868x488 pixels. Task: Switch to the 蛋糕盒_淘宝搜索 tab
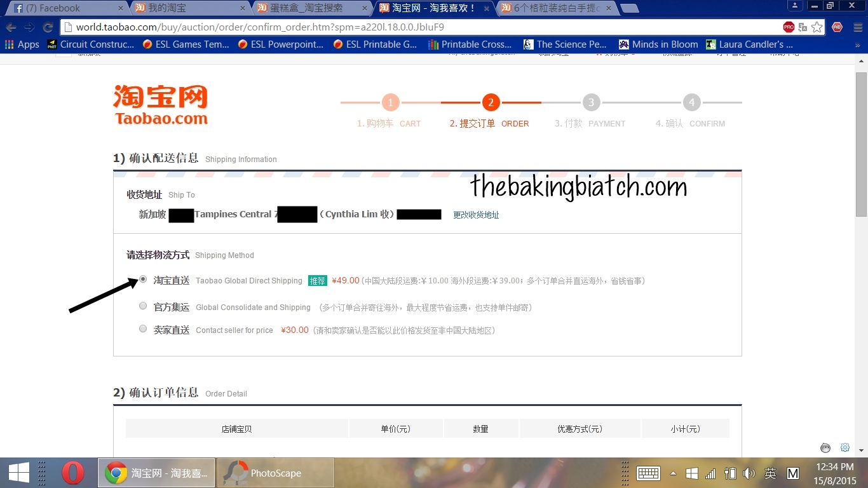(310, 8)
